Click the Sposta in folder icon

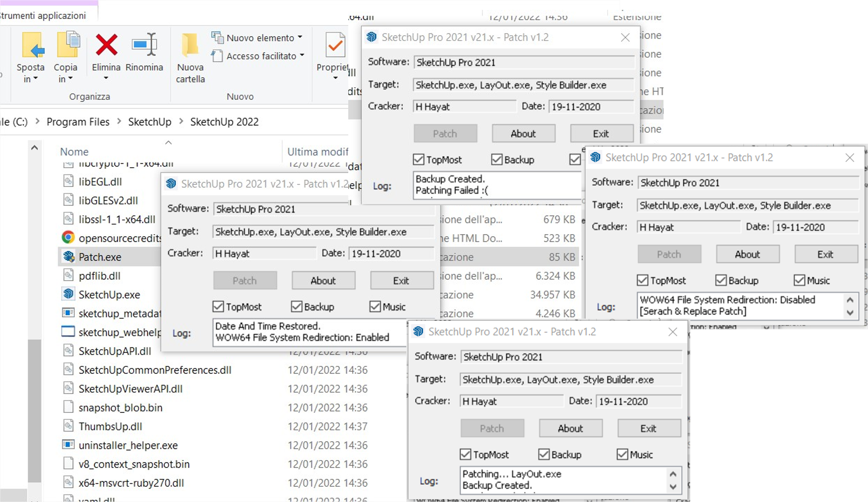coord(33,45)
